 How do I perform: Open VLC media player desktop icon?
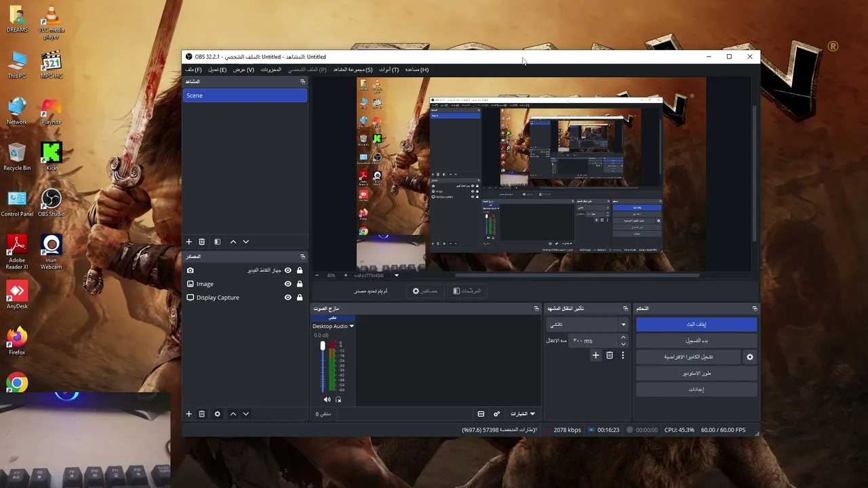[51, 22]
